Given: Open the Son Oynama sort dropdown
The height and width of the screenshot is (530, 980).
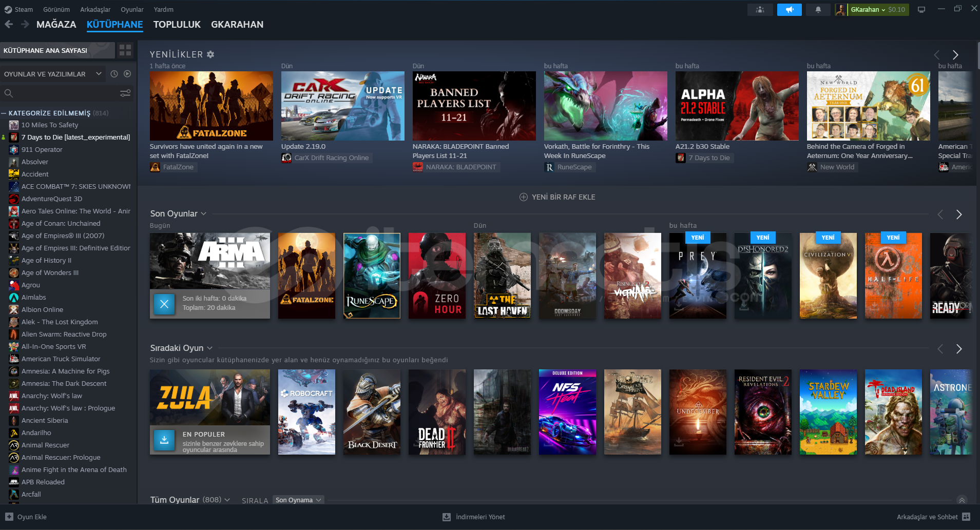Looking at the screenshot, I should tap(298, 500).
